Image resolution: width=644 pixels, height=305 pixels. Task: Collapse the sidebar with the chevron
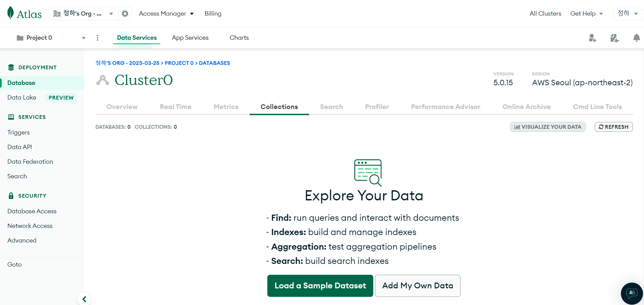tap(84, 299)
